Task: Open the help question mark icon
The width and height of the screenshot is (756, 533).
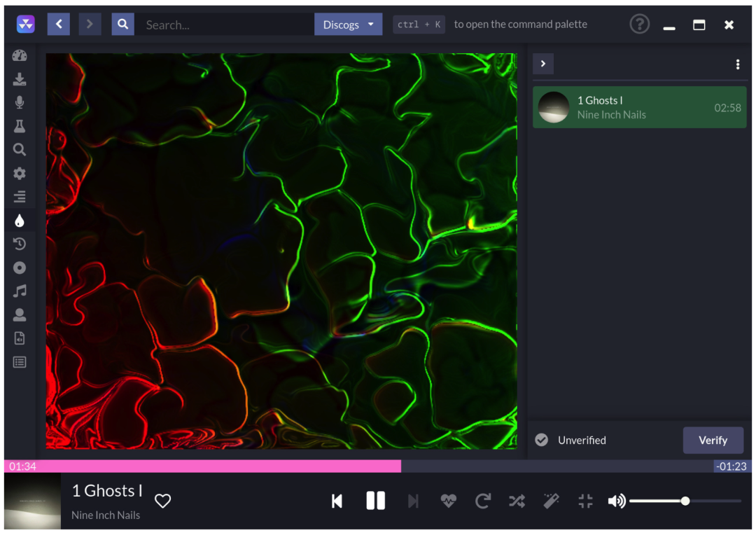Action: [639, 24]
